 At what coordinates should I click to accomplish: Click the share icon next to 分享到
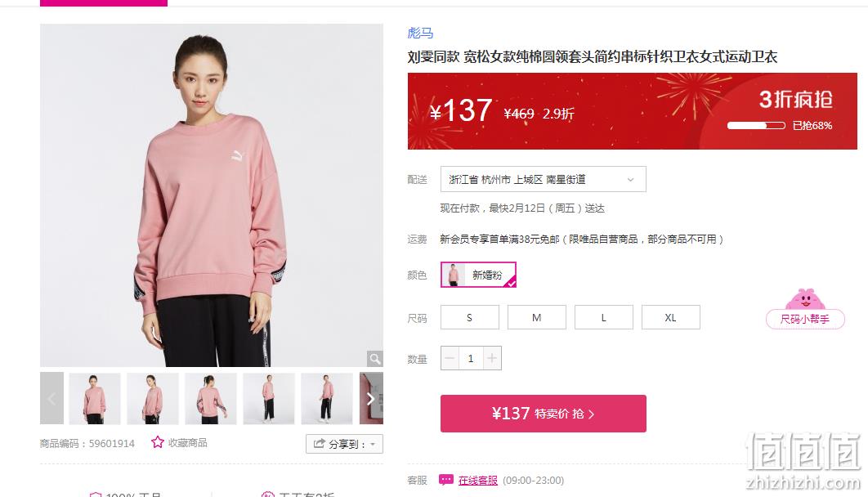click(319, 443)
